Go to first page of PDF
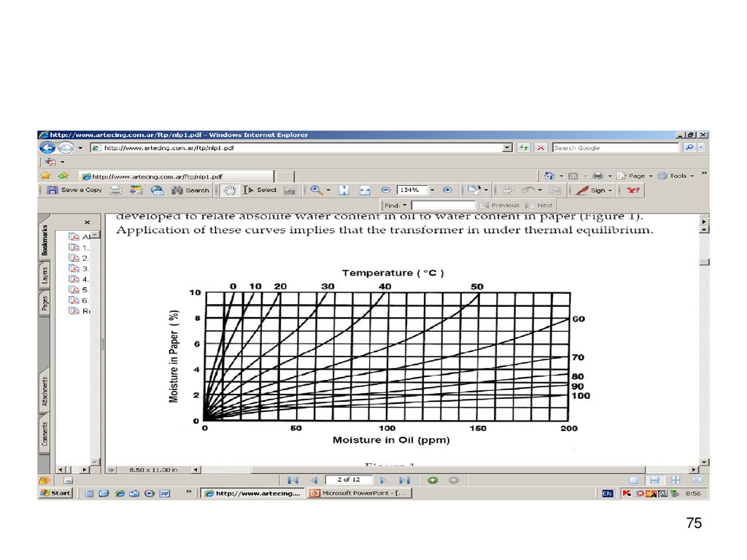This screenshot has width=747, height=560. click(293, 481)
